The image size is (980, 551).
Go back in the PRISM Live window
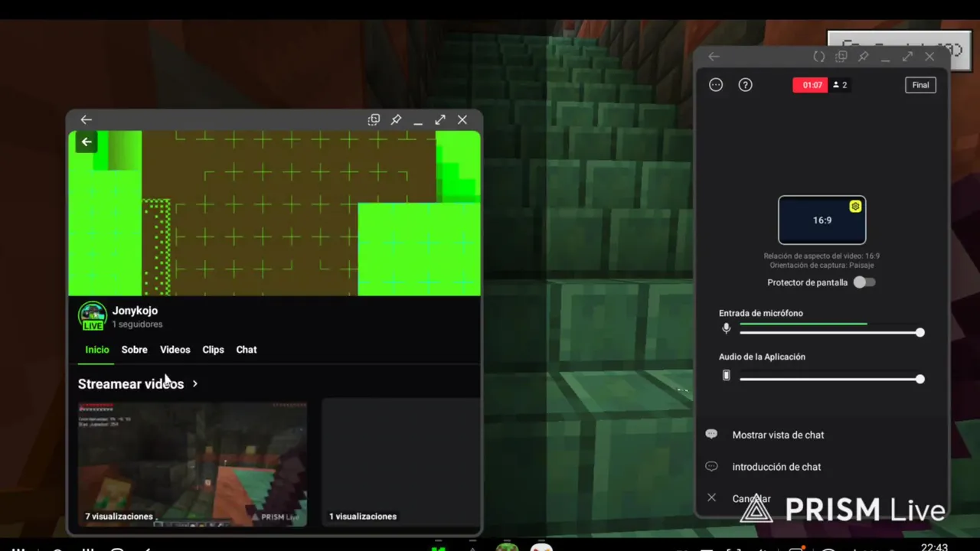714,57
